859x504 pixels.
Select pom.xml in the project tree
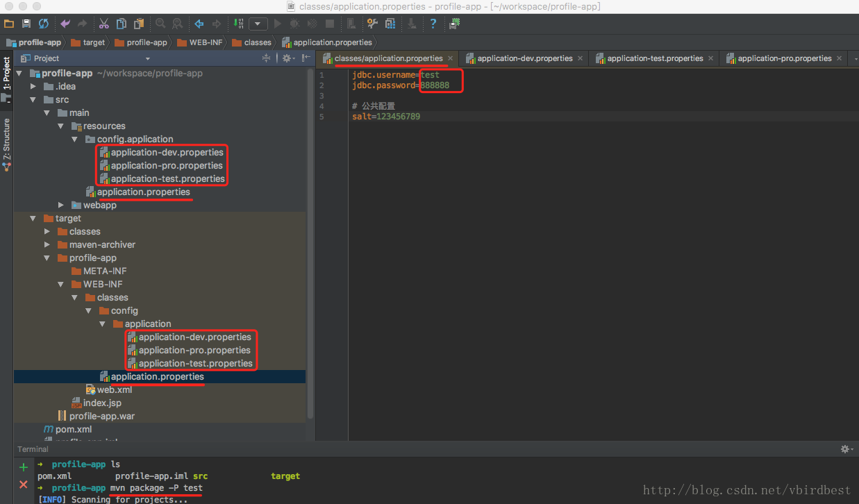point(68,430)
